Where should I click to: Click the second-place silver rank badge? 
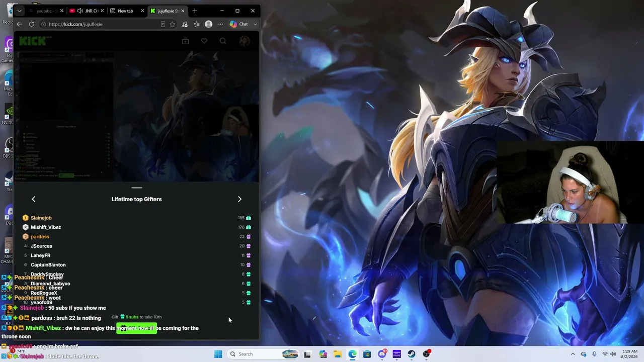coord(25,227)
